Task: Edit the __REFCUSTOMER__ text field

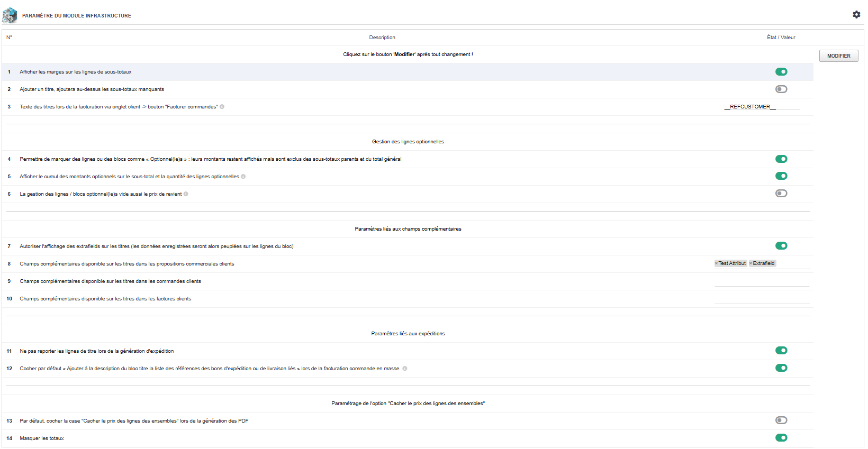Action: (762, 107)
